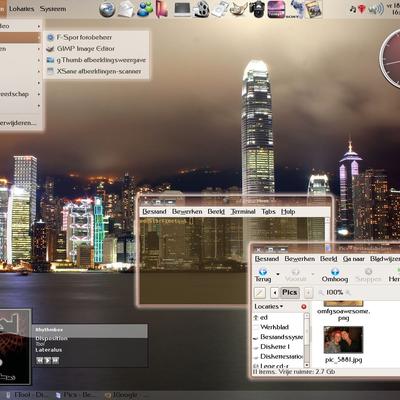The width and height of the screenshot is (400, 400).
Task: Open the Systeem menu in top panel
Action: [x=53, y=9]
